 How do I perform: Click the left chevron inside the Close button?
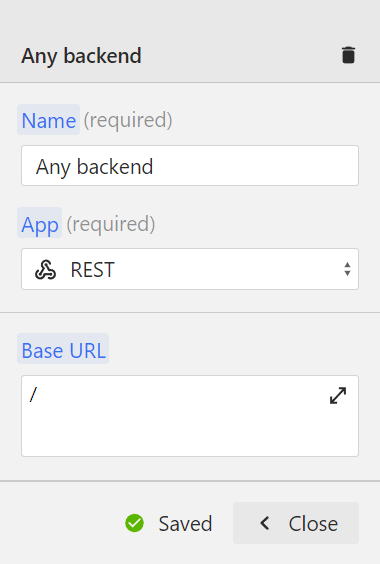[265, 523]
